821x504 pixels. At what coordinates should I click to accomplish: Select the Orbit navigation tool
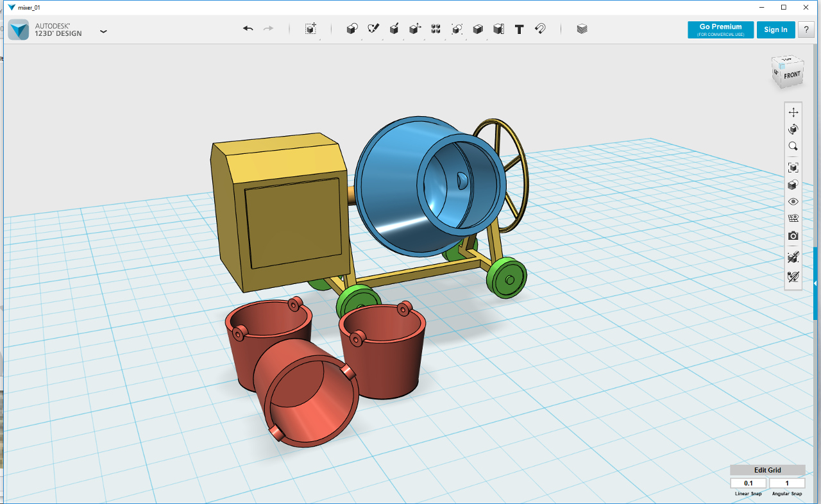(x=793, y=129)
